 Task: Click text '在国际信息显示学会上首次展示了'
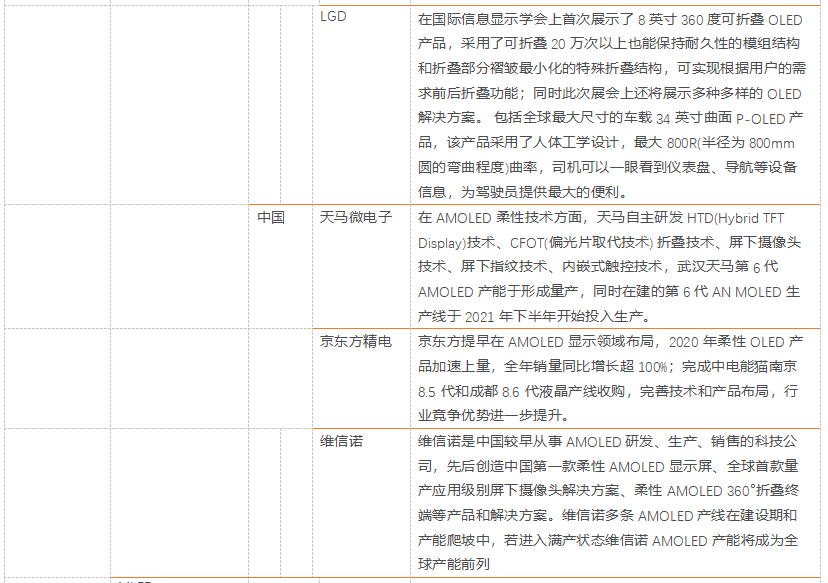[526, 20]
